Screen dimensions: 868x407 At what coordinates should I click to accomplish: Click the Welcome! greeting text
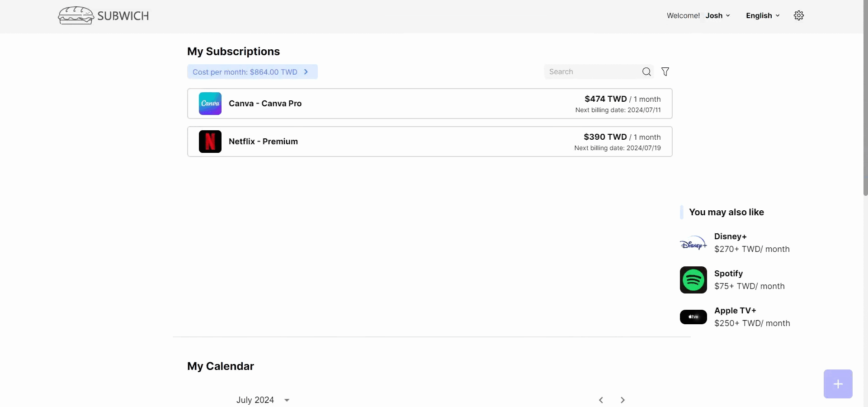[683, 15]
